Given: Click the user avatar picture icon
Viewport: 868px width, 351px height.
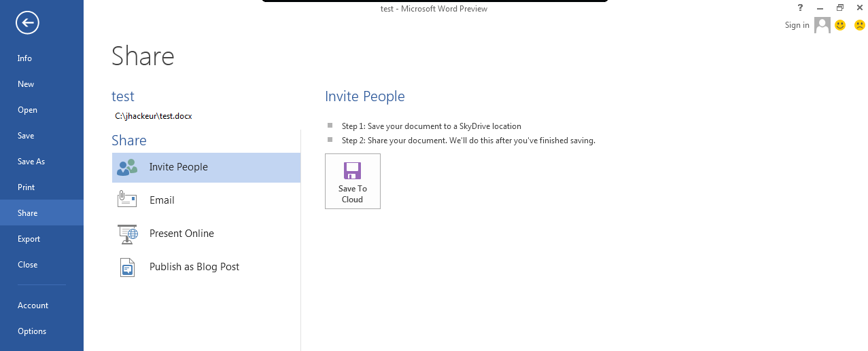Looking at the screenshot, I should coord(822,25).
